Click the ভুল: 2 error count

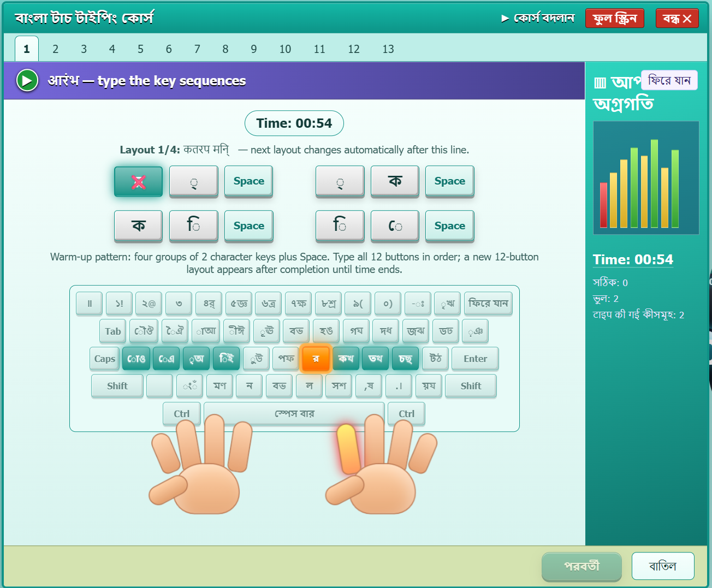pos(606,299)
